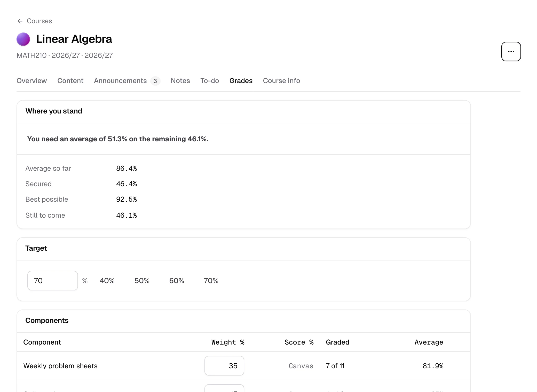Viewport: 537px width, 392px height.
Task: Open the Course info tab
Action: pyautogui.click(x=281, y=81)
